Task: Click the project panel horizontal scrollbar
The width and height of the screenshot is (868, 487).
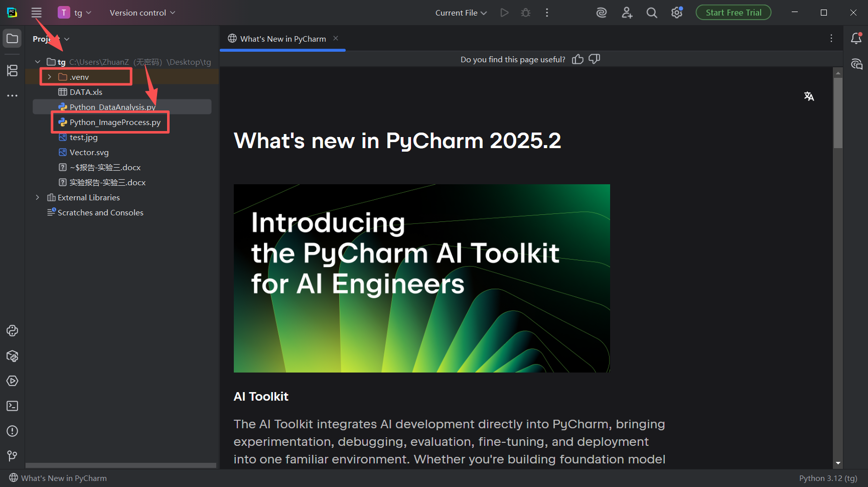Action: point(121,465)
